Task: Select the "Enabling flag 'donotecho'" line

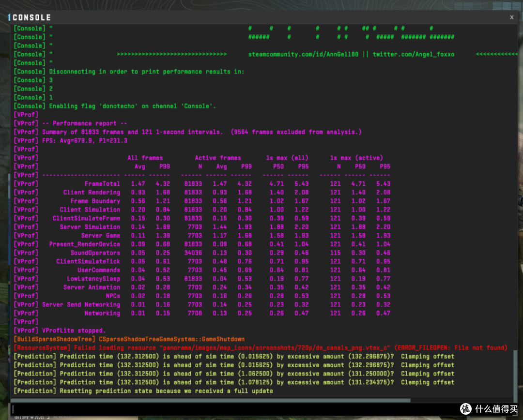Action: (115, 106)
